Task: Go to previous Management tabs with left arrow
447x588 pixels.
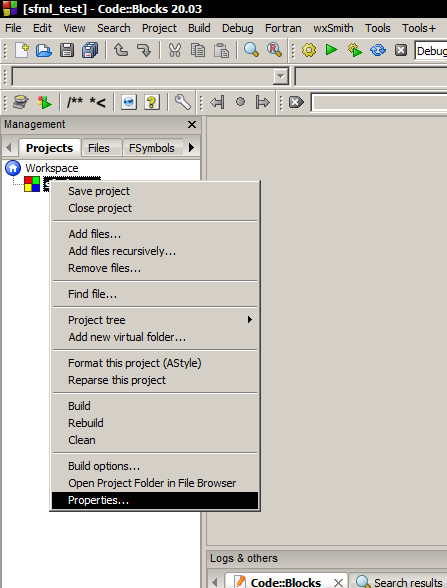Action: tap(9, 147)
